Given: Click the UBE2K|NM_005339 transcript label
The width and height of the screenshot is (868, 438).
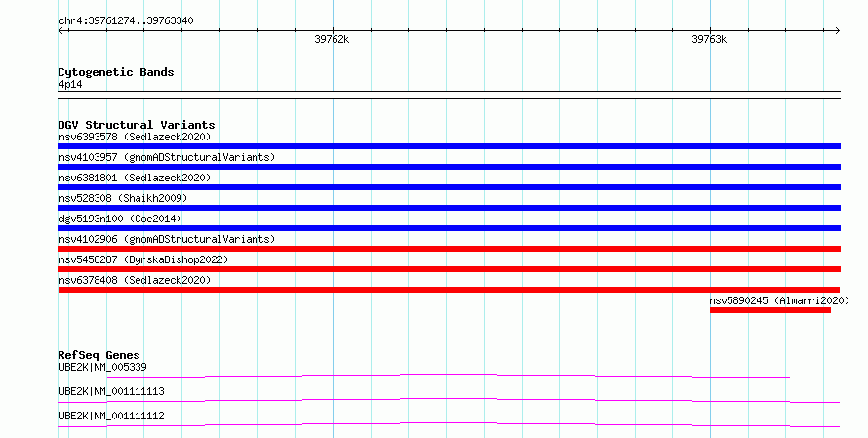Looking at the screenshot, I should click(102, 367).
